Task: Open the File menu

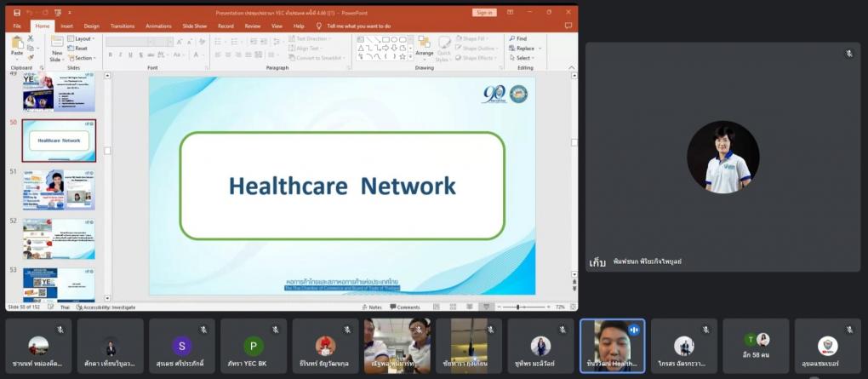Action: click(x=17, y=26)
